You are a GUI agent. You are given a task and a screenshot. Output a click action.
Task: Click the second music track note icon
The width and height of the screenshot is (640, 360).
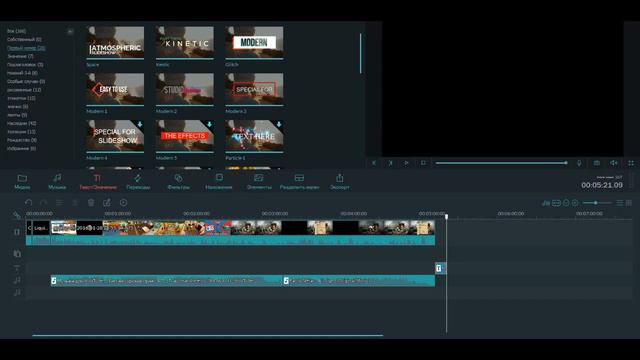point(17,292)
